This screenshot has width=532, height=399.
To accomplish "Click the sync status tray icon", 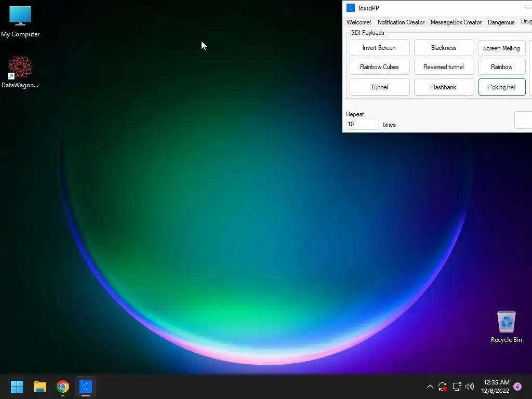I will [x=443, y=387].
